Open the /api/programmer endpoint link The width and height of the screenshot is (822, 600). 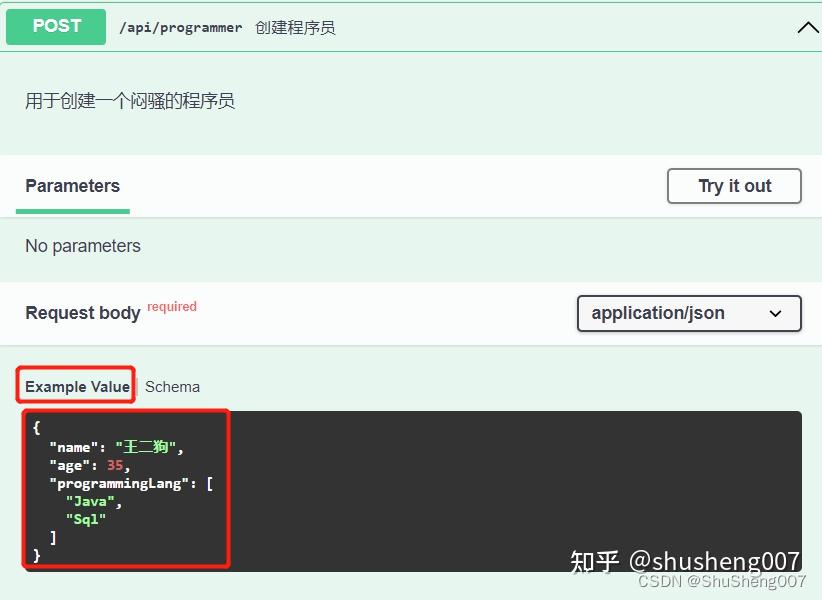click(180, 27)
